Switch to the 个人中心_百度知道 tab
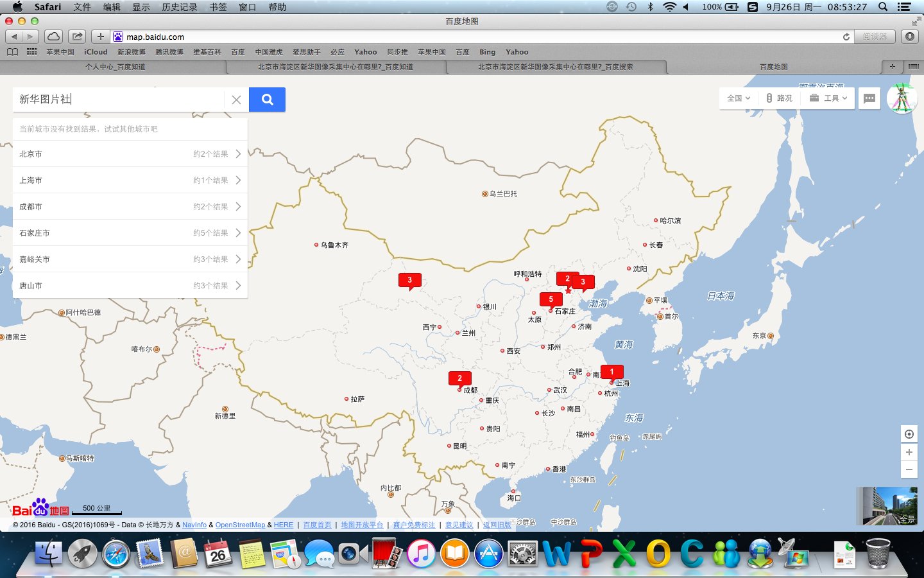 tap(116, 67)
